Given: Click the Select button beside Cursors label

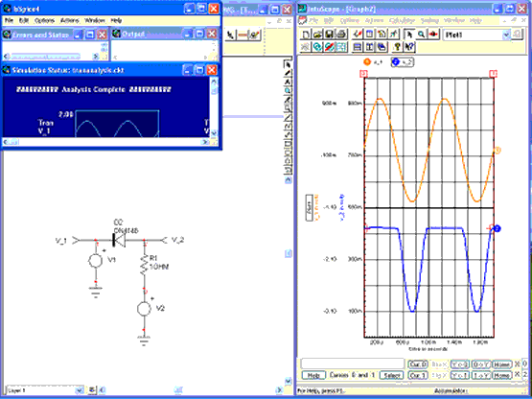Looking at the screenshot, I should click(391, 376).
